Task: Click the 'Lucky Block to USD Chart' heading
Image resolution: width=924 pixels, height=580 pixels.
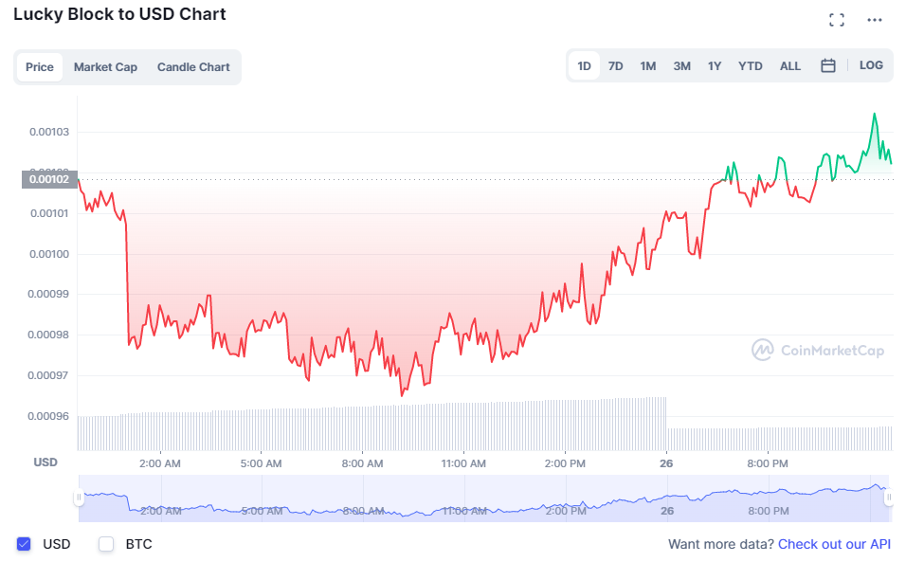Action: (x=119, y=14)
